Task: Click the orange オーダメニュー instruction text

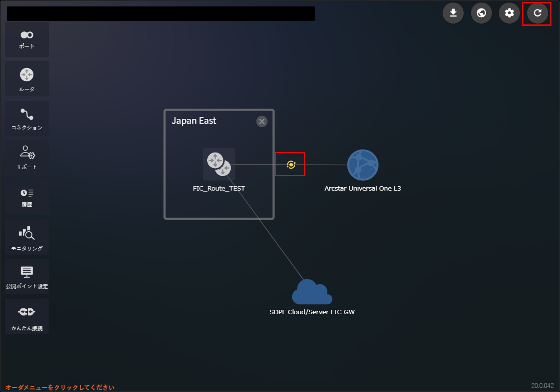Action: (60, 387)
